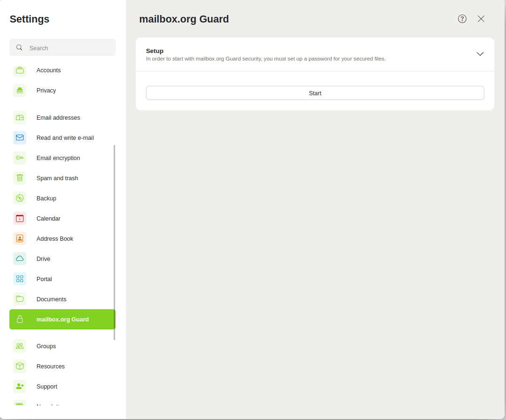Click the Privacy incognito icon
Viewport: 506px width, 420px height.
click(20, 91)
